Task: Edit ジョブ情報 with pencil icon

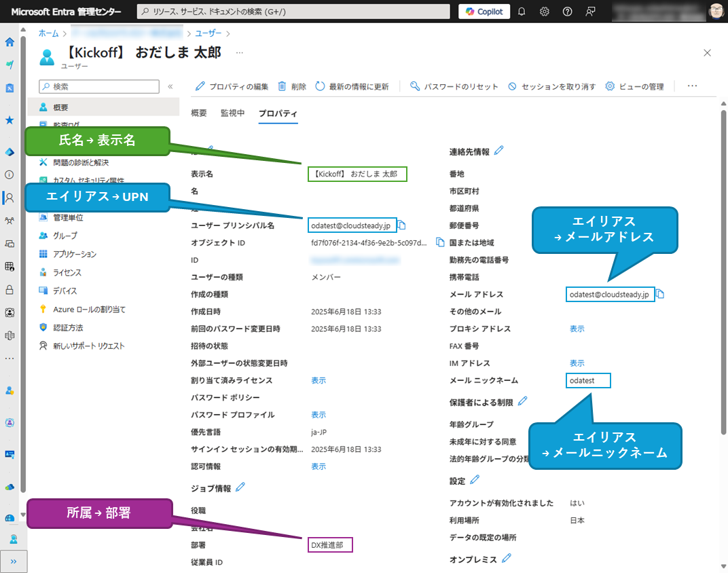Action: point(240,487)
